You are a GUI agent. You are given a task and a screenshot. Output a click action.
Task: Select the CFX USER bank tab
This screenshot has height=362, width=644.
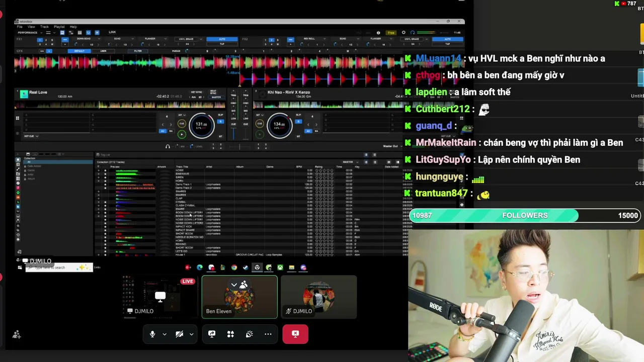[103, 51]
